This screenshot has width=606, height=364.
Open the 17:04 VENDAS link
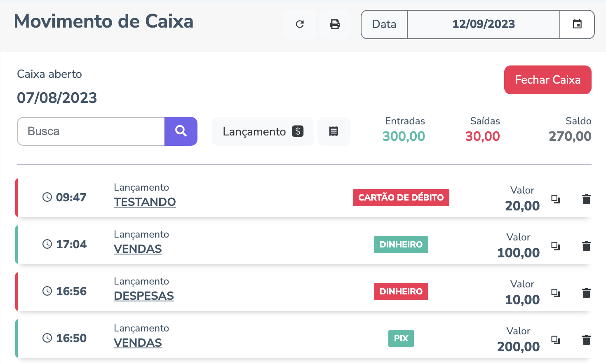click(x=138, y=249)
